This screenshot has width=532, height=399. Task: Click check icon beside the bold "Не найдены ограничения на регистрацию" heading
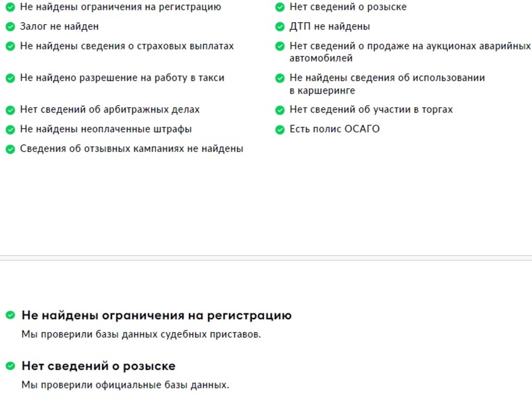10,315
